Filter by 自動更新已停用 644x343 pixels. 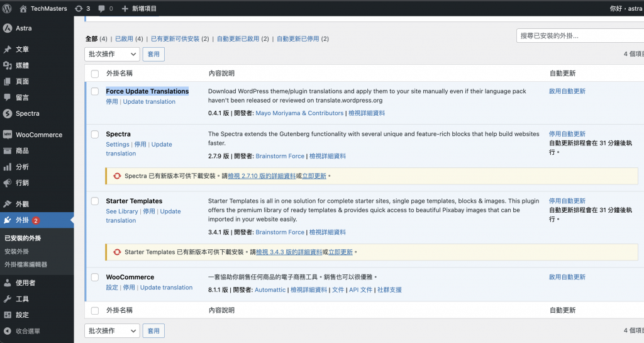pos(297,38)
